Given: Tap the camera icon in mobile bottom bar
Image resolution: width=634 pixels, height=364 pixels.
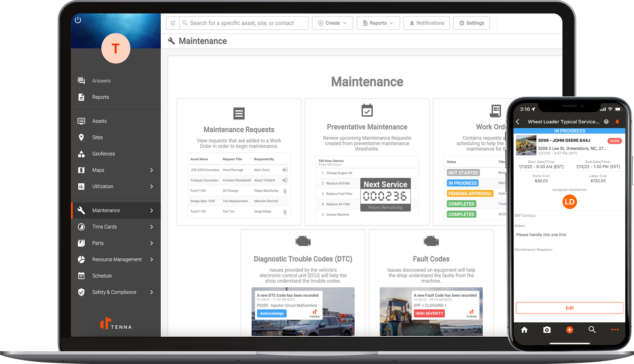Looking at the screenshot, I should [x=547, y=330].
